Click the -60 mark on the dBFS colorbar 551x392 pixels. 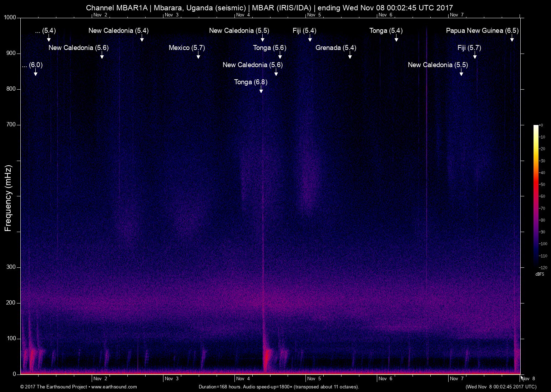(x=541, y=196)
